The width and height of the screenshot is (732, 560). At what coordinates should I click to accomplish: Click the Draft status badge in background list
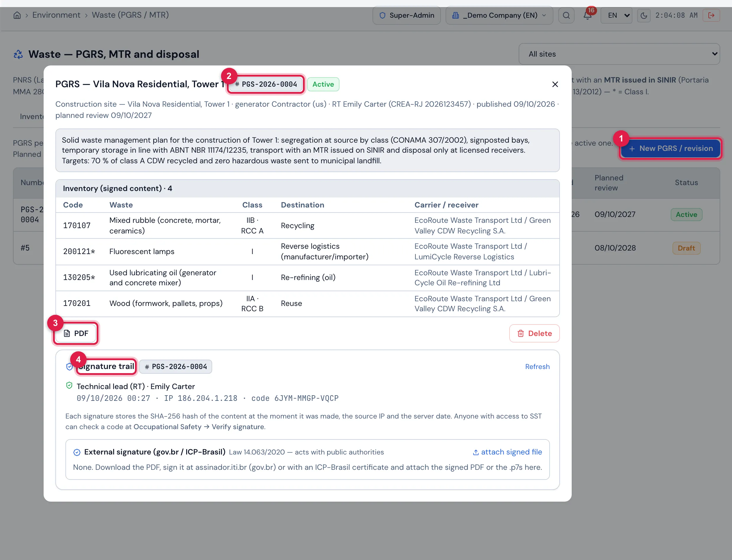coord(686,248)
